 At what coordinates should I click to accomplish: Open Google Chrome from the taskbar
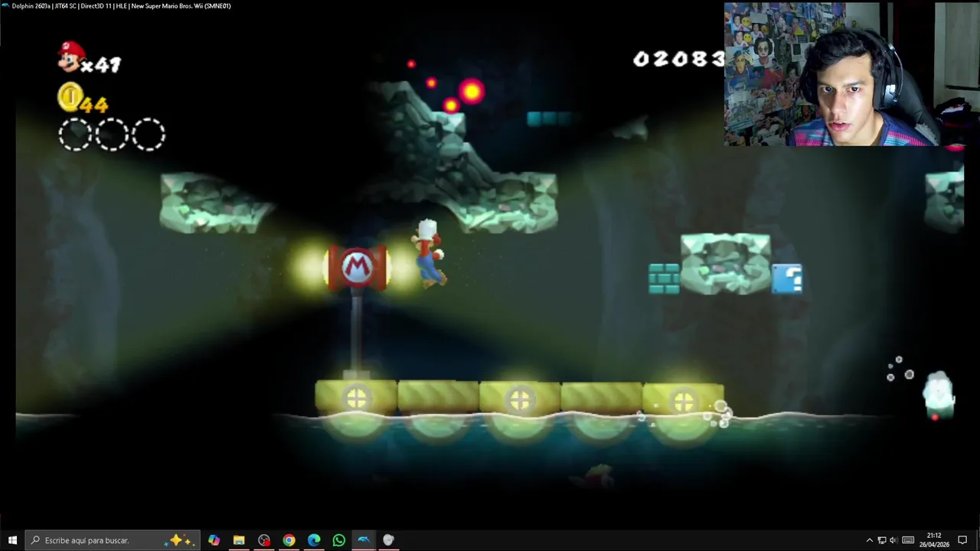(x=289, y=540)
